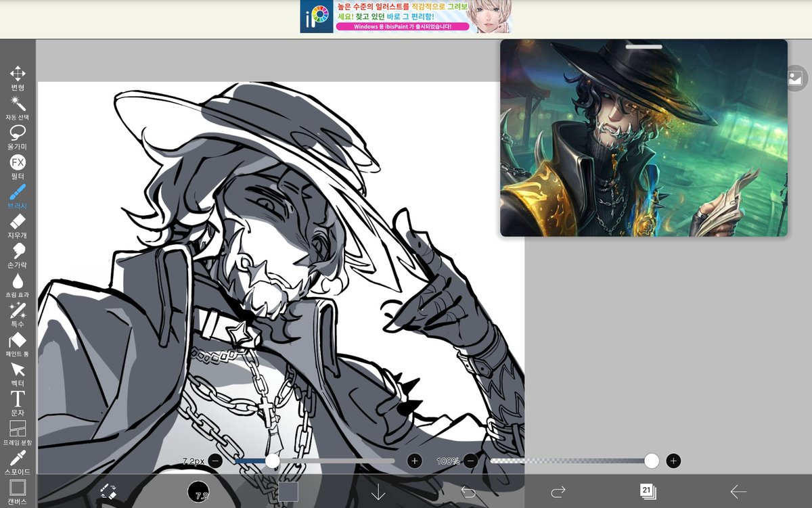The width and height of the screenshot is (812, 508).
Task: Increase opacity with plus button
Action: pyautogui.click(x=673, y=461)
